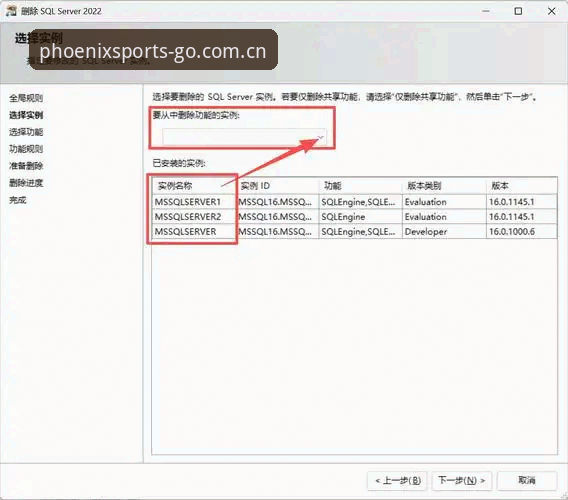Click the SQL Server setup title bar icon
Screen dimensions: 568x500
click(11, 11)
